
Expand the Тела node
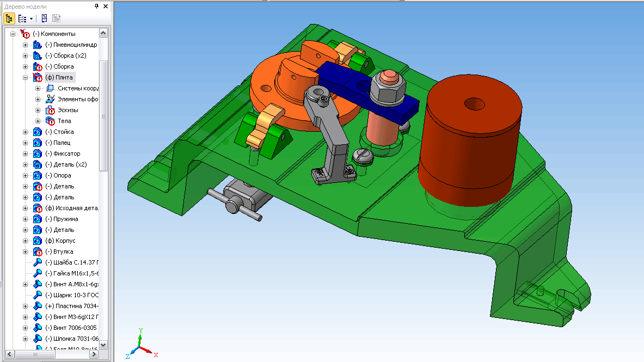(x=38, y=121)
